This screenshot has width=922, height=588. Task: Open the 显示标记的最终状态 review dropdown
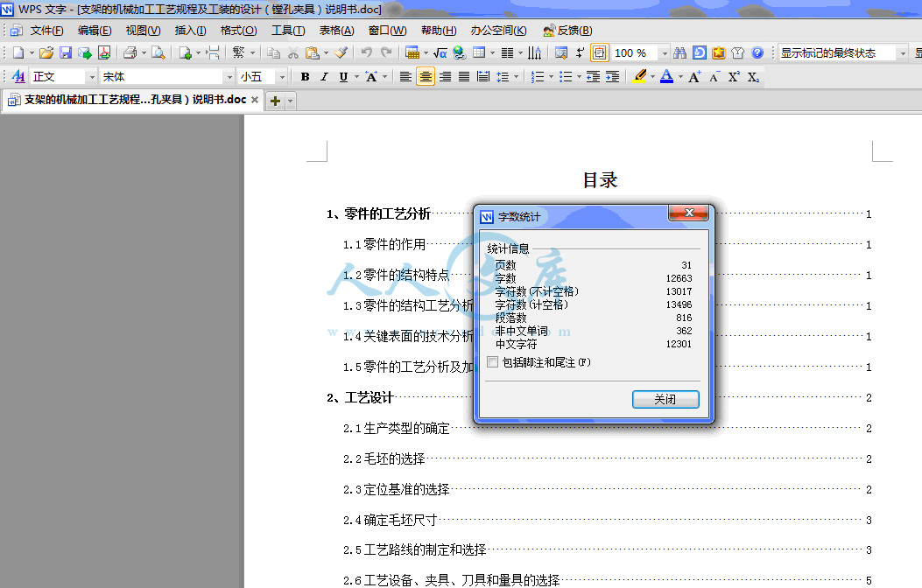click(x=903, y=52)
